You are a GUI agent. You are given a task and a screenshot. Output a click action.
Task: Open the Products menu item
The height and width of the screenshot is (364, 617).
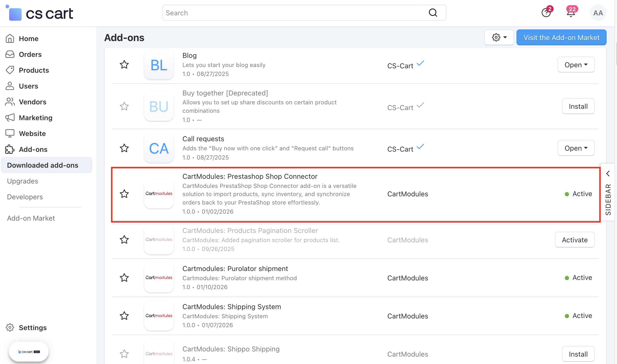pos(34,70)
